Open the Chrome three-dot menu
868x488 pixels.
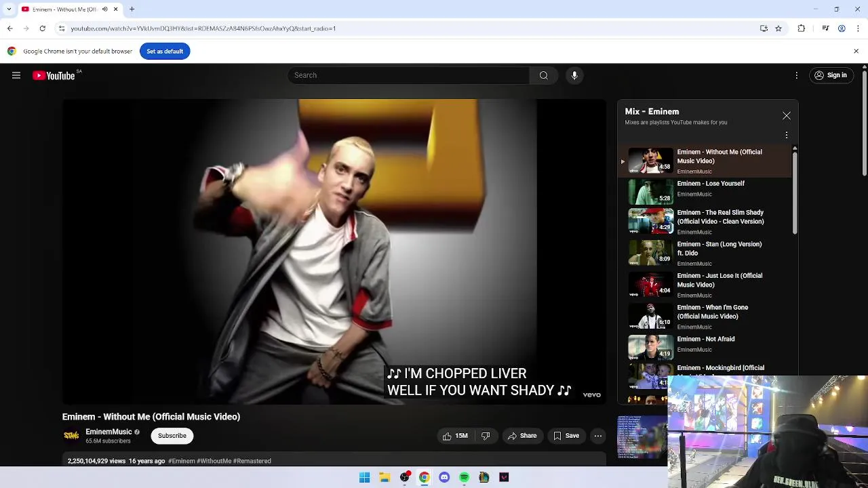[x=858, y=28]
